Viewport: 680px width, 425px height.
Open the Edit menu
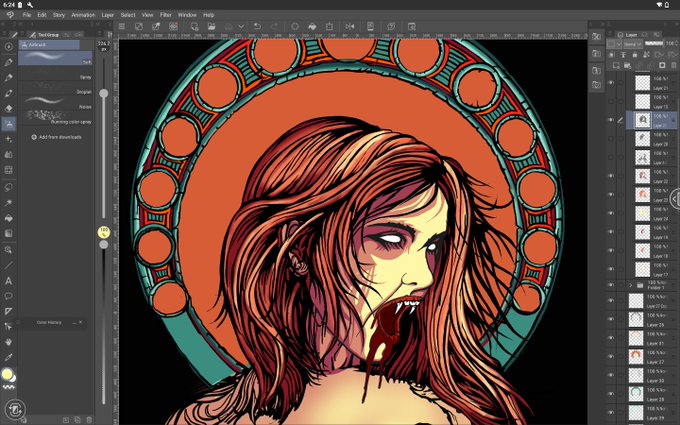coord(42,15)
